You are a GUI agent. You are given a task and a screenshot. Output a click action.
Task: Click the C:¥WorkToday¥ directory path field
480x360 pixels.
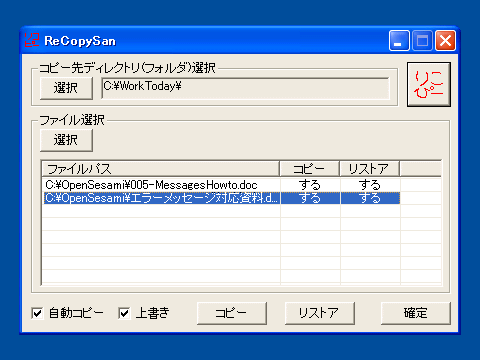(x=245, y=88)
